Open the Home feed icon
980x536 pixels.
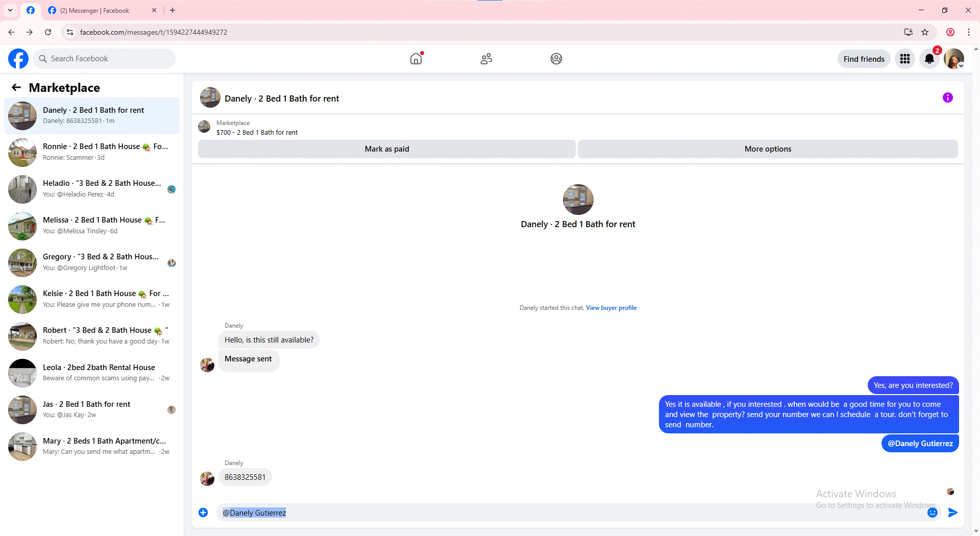(416, 59)
